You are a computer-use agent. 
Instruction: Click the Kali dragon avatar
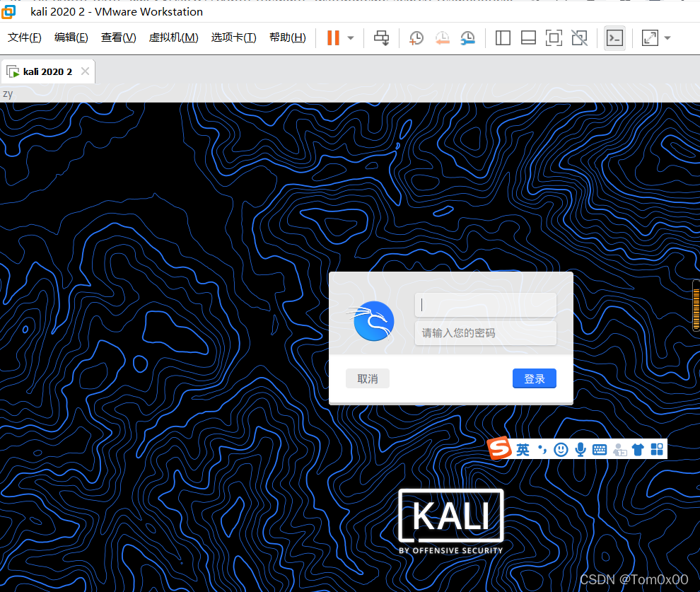[371, 321]
